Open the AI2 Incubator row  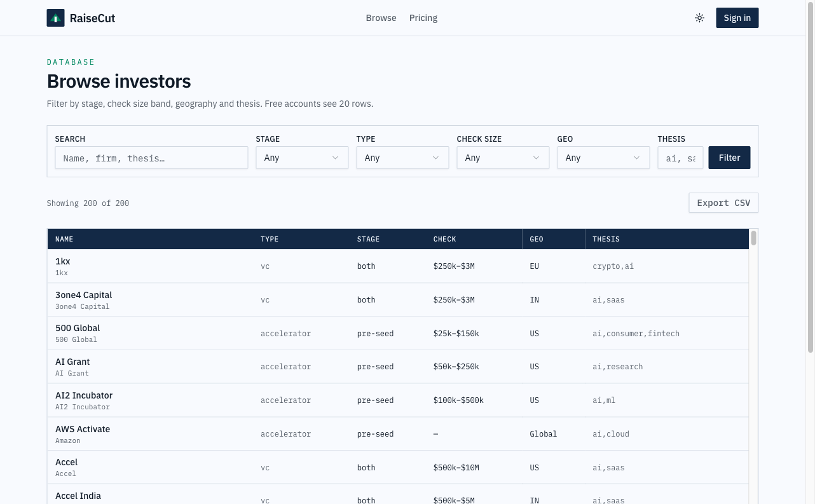pyautogui.click(x=398, y=400)
